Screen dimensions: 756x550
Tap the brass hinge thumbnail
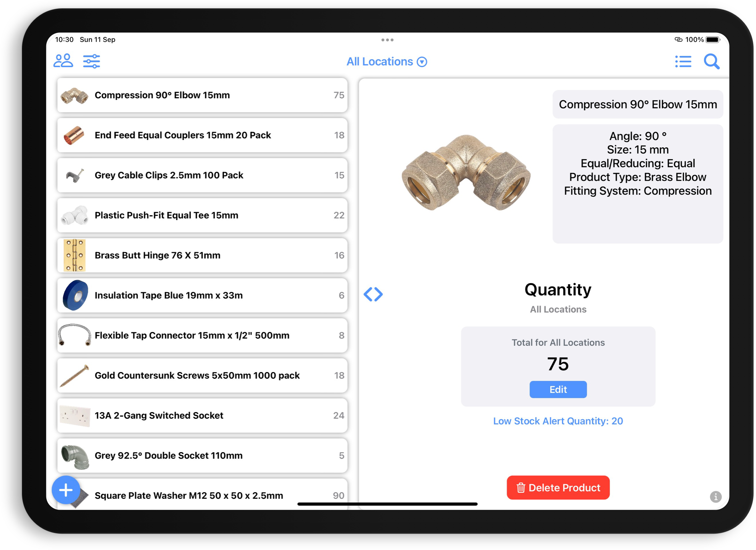(x=75, y=255)
